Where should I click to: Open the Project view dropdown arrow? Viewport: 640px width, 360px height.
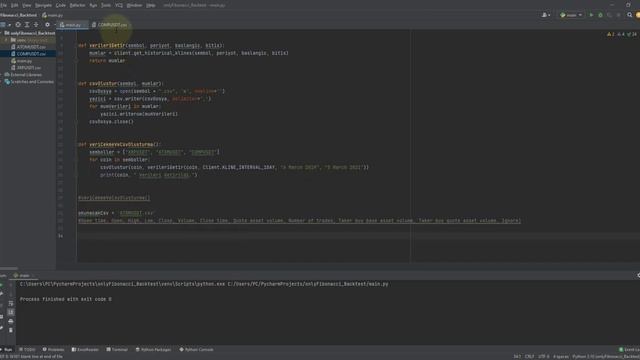coord(9,25)
